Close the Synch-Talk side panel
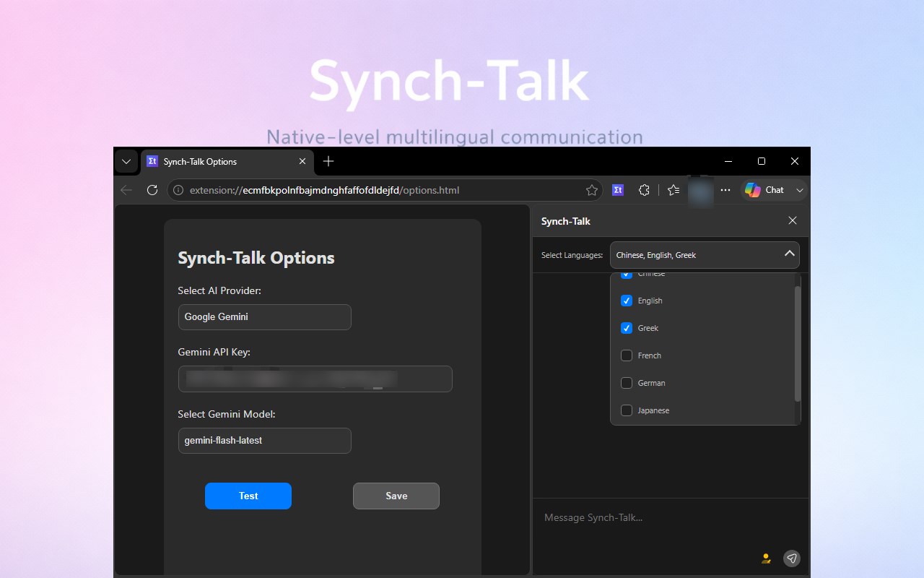 [793, 220]
